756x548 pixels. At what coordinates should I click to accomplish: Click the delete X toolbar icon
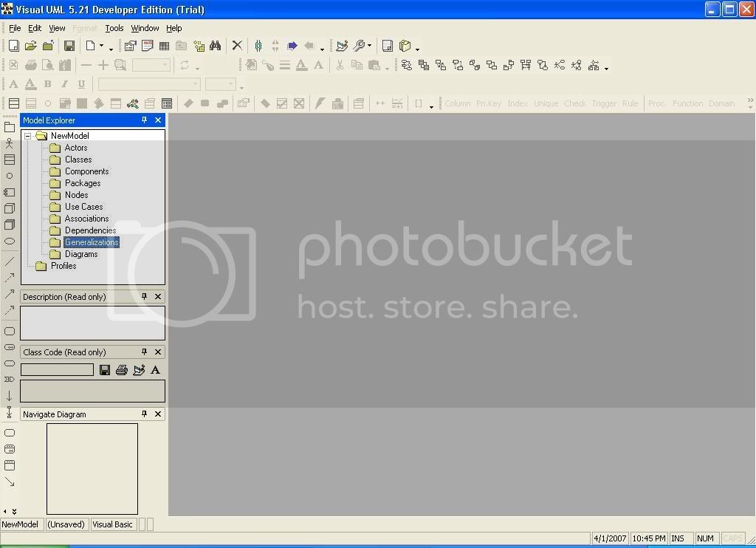[237, 46]
